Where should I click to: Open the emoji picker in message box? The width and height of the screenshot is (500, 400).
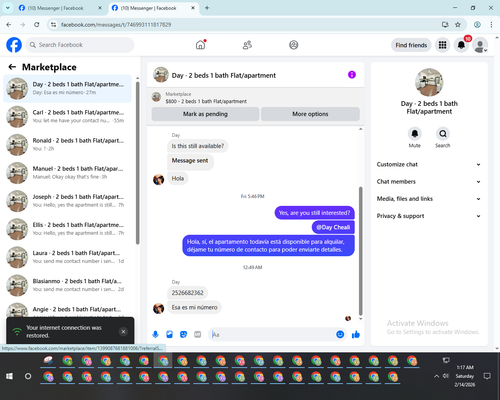pos(340,334)
